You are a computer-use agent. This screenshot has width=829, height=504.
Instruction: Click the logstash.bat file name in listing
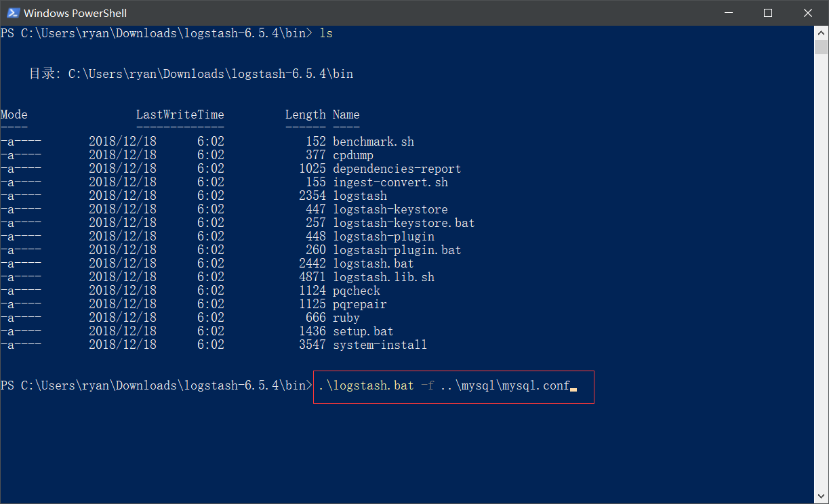(x=373, y=264)
